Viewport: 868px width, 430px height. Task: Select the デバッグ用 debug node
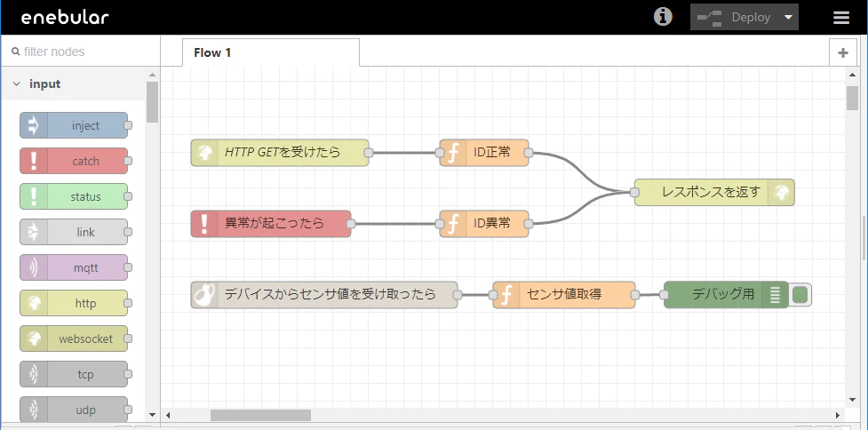click(726, 294)
